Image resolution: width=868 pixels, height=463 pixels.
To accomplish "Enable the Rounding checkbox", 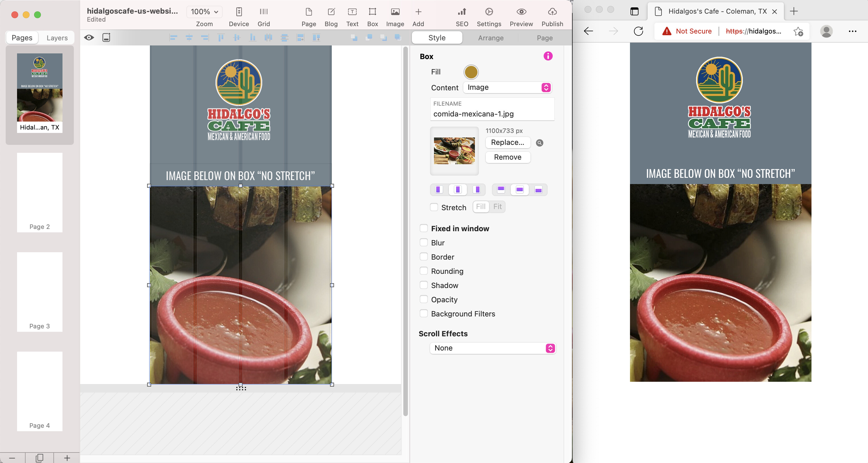I will tap(423, 271).
